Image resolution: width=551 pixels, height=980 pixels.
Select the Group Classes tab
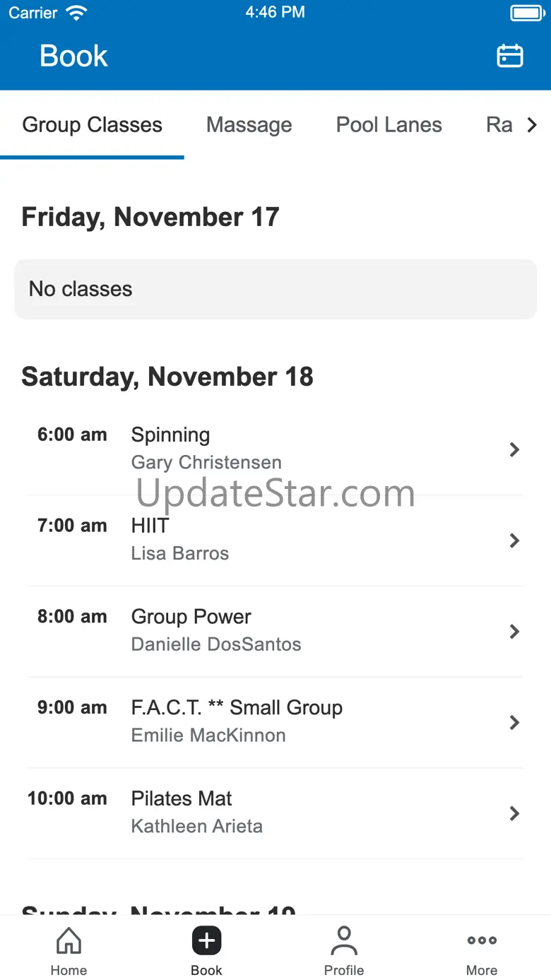pyautogui.click(x=92, y=125)
